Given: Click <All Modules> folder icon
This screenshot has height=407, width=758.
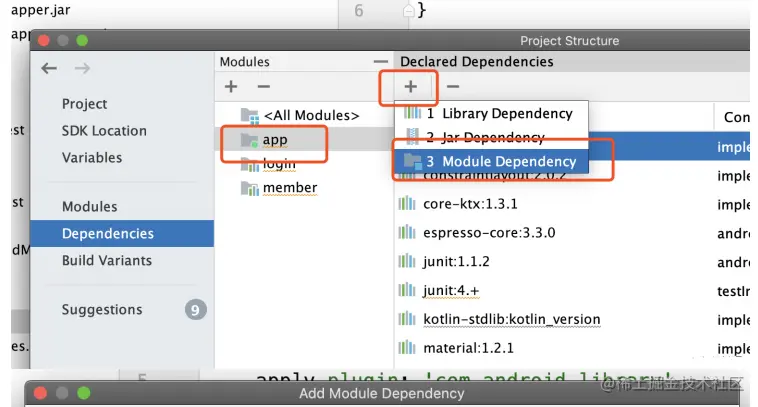Looking at the screenshot, I should (250, 116).
